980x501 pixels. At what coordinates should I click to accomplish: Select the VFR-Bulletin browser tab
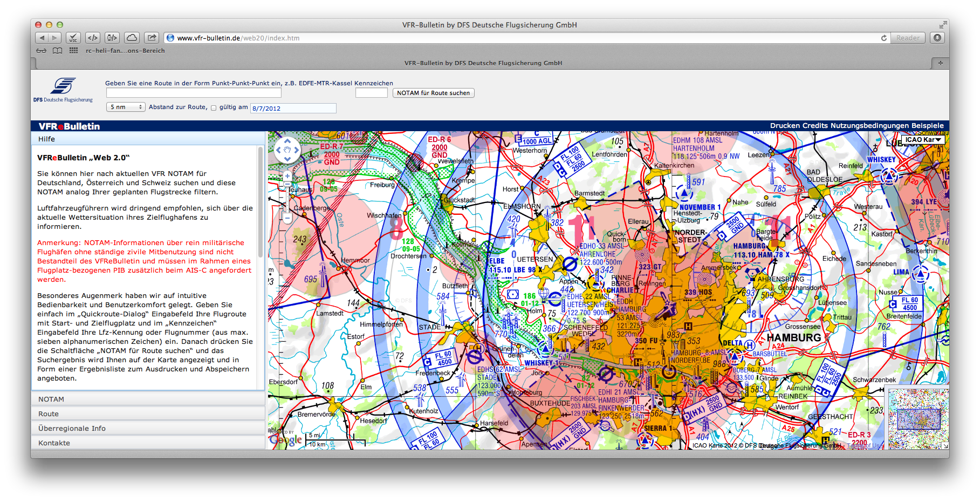tap(483, 63)
